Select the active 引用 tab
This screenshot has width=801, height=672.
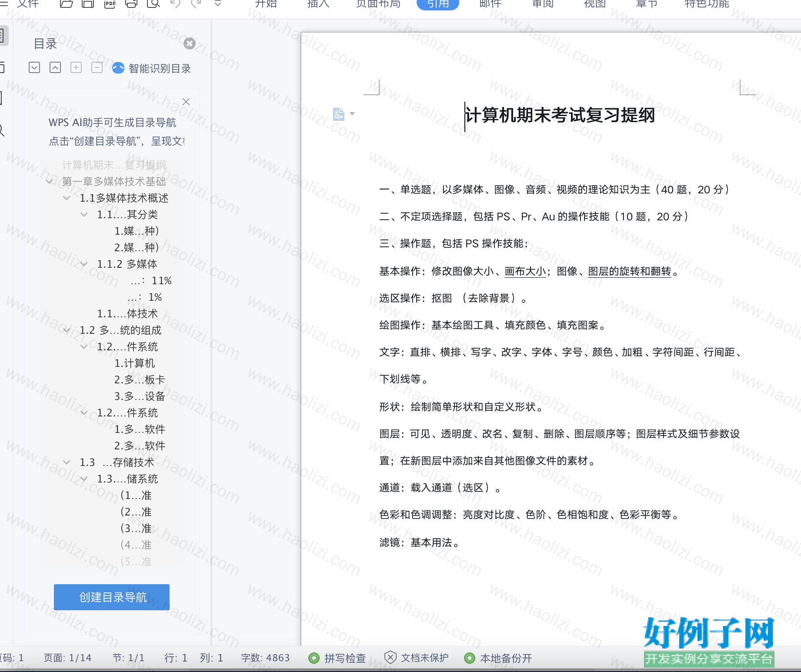coord(438,4)
